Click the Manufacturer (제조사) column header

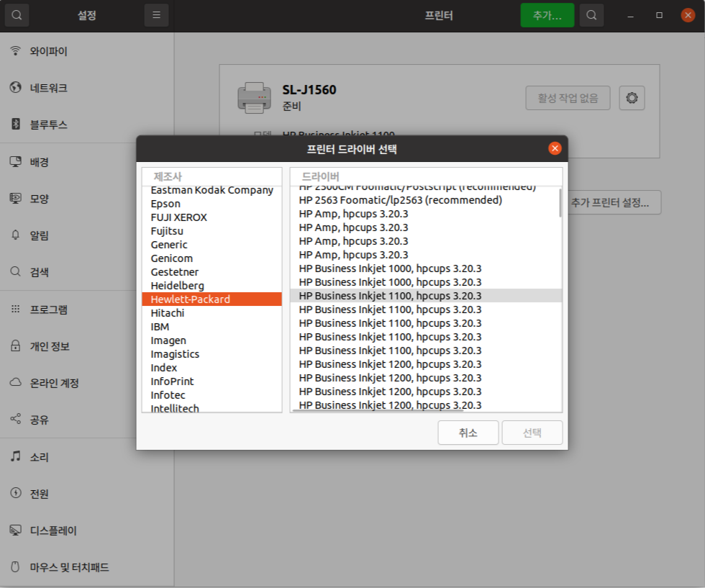(x=211, y=177)
